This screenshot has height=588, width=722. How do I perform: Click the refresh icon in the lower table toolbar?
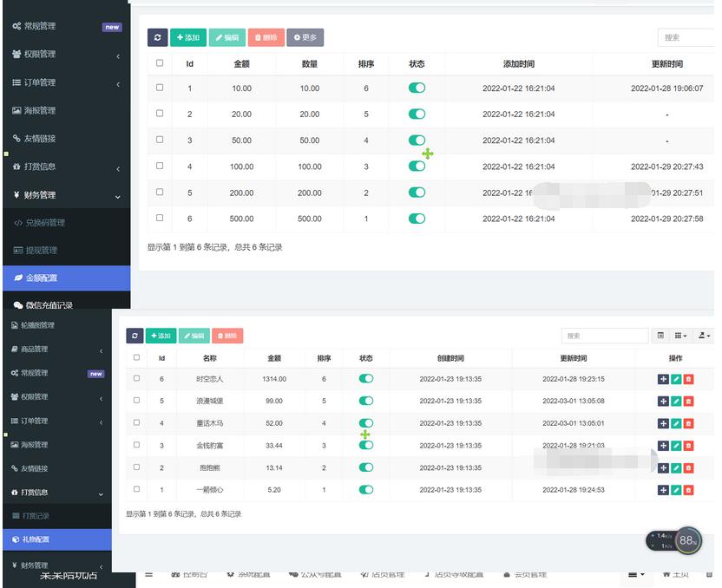(x=135, y=336)
